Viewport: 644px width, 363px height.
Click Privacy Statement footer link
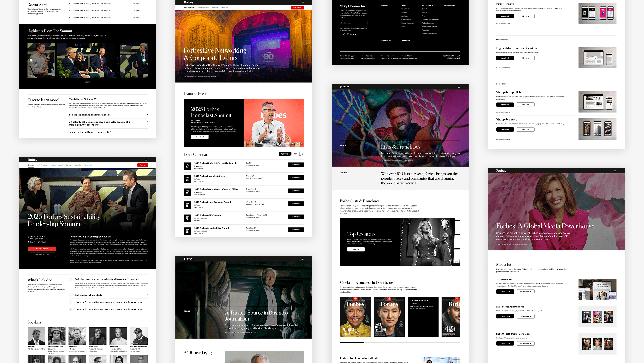pos(387,56)
